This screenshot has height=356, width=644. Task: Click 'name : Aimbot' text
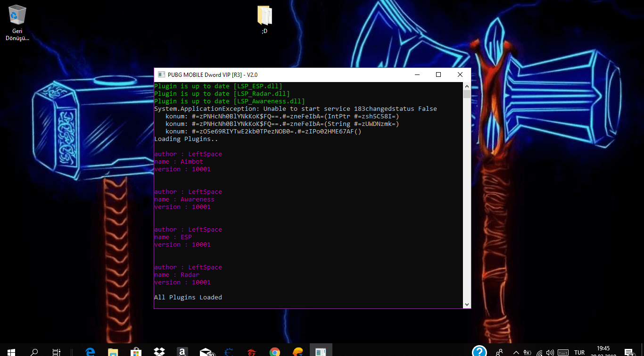179,162
